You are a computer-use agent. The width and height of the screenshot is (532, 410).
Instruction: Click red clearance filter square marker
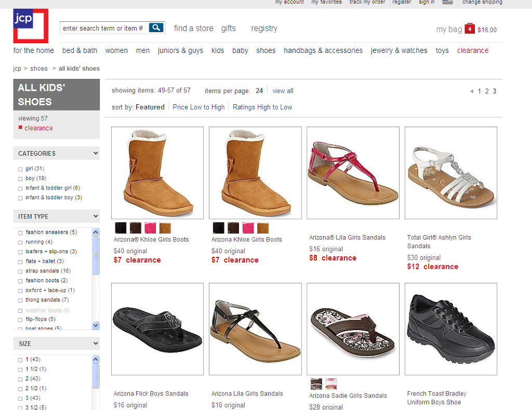pyautogui.click(x=20, y=127)
